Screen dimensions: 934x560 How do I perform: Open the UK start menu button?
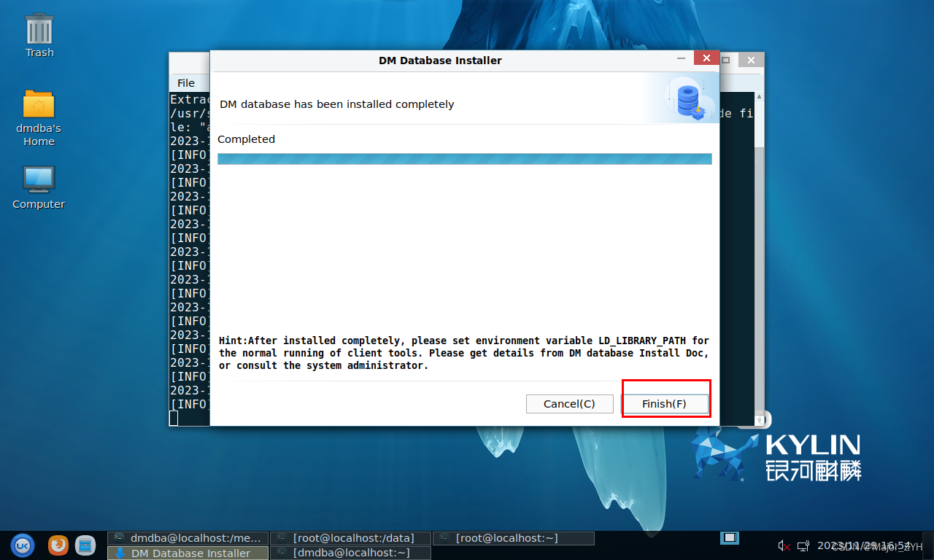22,545
